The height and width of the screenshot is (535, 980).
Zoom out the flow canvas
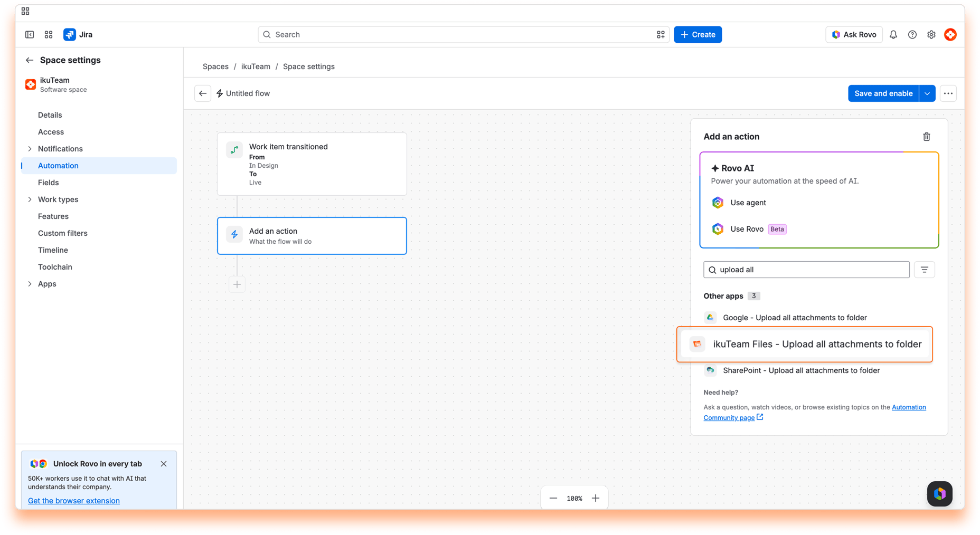click(x=553, y=498)
